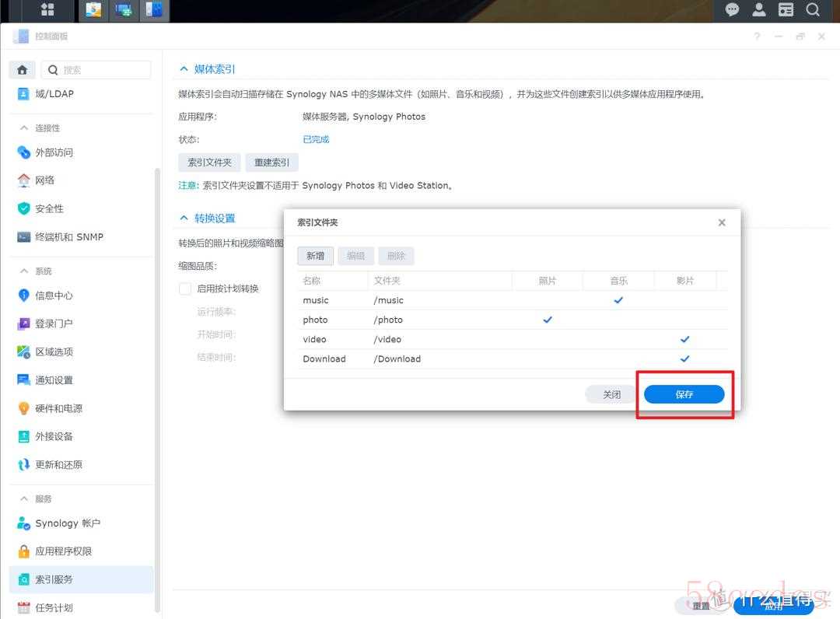This screenshot has height=619, width=840.
Task: Open Control Panel help question mark
Action: 757,37
